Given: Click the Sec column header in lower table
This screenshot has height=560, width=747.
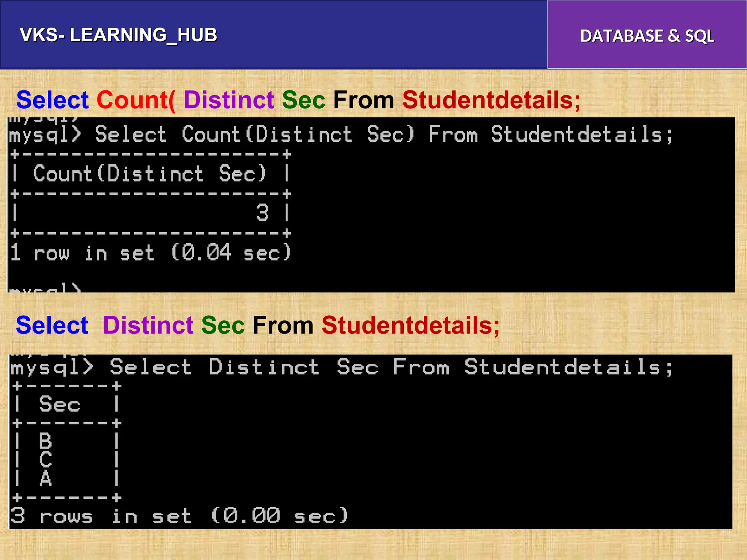Looking at the screenshot, I should click(x=59, y=404).
